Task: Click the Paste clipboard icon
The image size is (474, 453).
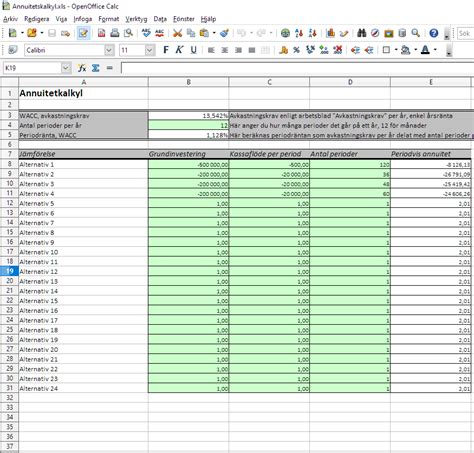Action: pos(204,33)
